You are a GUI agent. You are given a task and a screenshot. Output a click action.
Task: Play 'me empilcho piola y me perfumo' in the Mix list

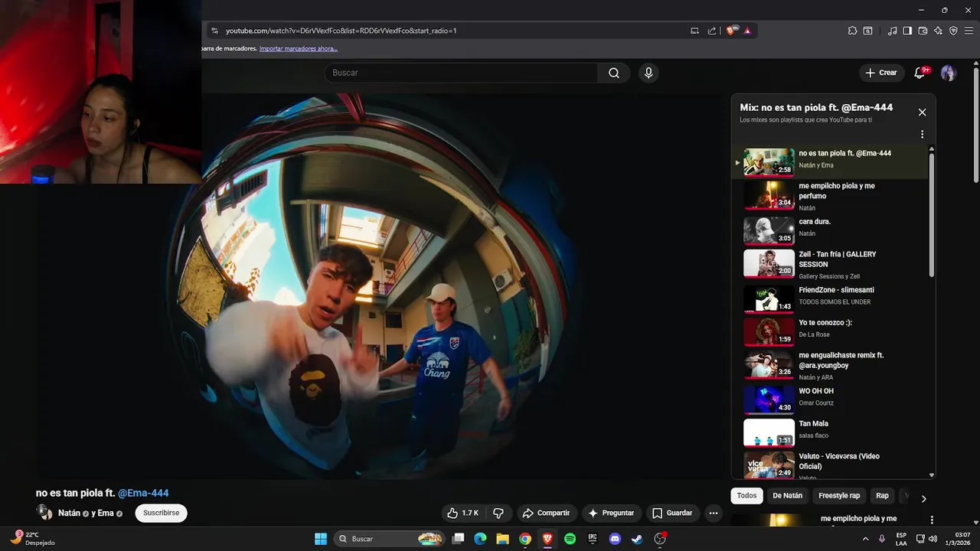828,196
